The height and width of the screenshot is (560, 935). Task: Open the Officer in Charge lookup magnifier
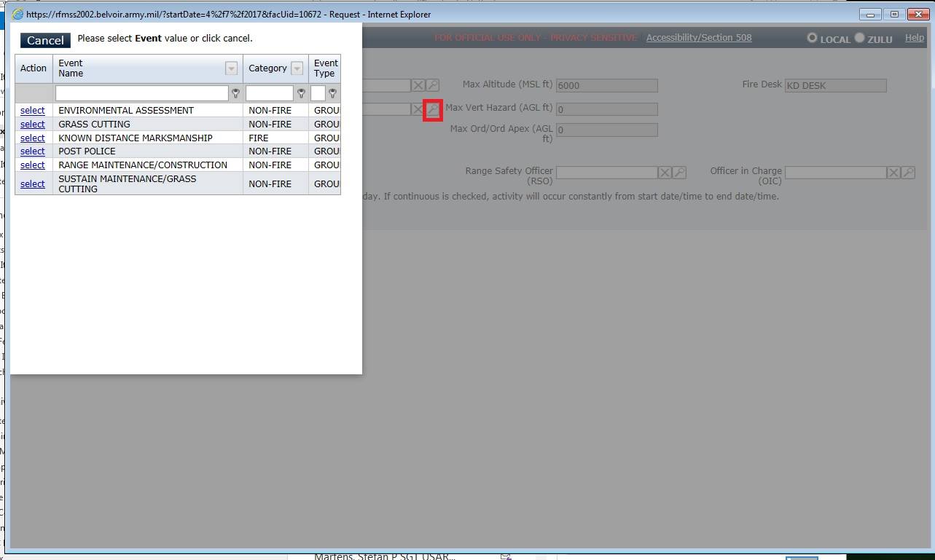click(907, 173)
